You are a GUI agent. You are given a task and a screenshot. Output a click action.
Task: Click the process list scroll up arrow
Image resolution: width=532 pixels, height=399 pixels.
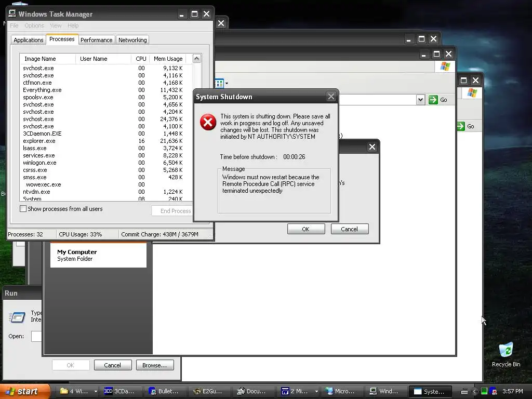tap(196, 58)
